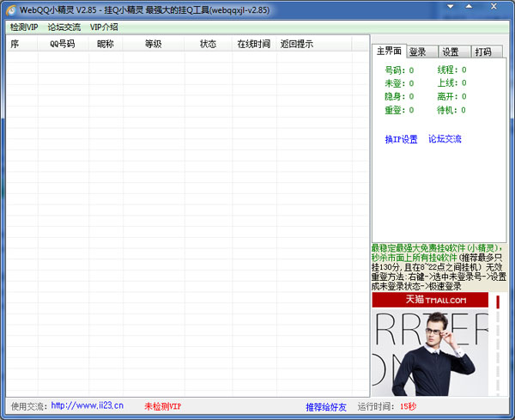
Task: Open the 检测VIP menu
Action: click(x=24, y=27)
